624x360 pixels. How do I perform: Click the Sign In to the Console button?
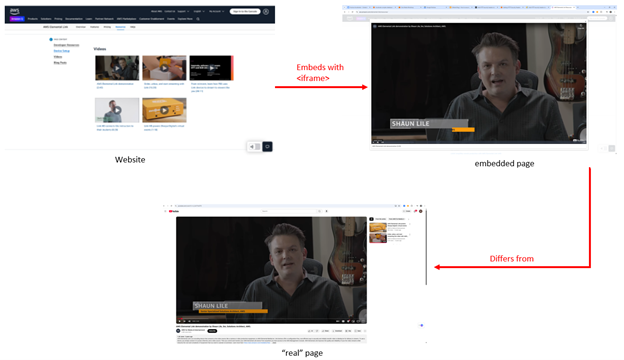[245, 12]
